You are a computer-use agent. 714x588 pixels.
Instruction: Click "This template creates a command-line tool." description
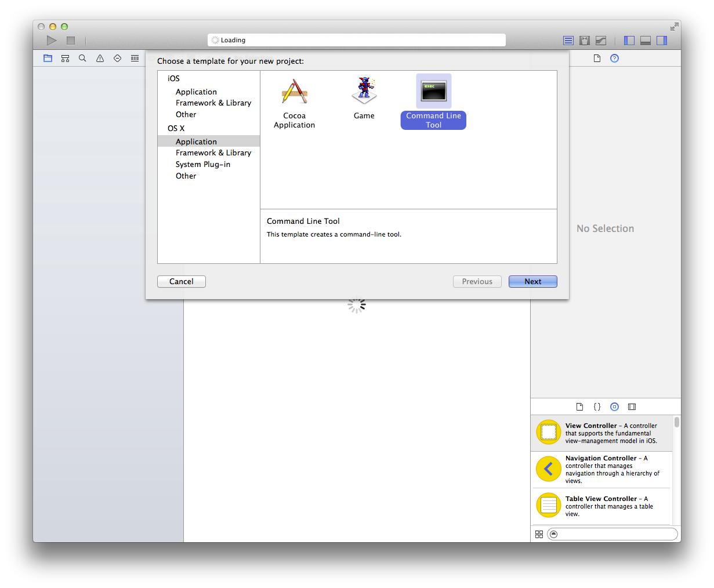[334, 234]
